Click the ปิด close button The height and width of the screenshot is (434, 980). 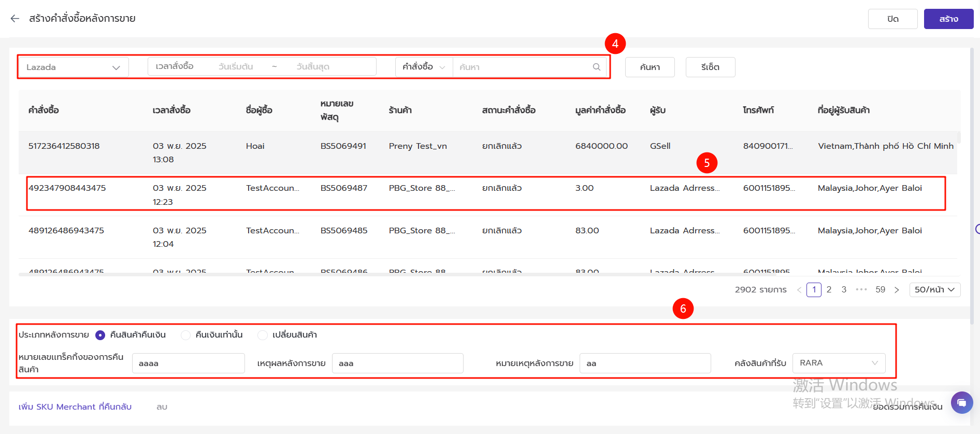tap(892, 19)
